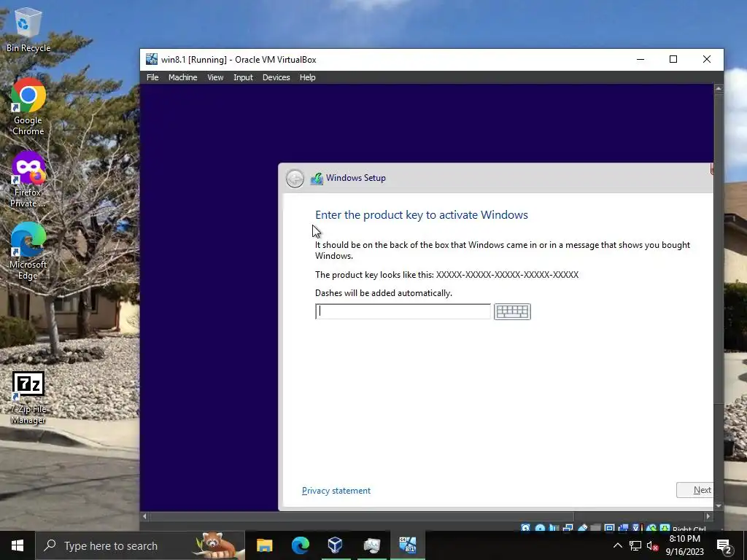
Task: Open File Explorer from the taskbar
Action: [x=264, y=545]
